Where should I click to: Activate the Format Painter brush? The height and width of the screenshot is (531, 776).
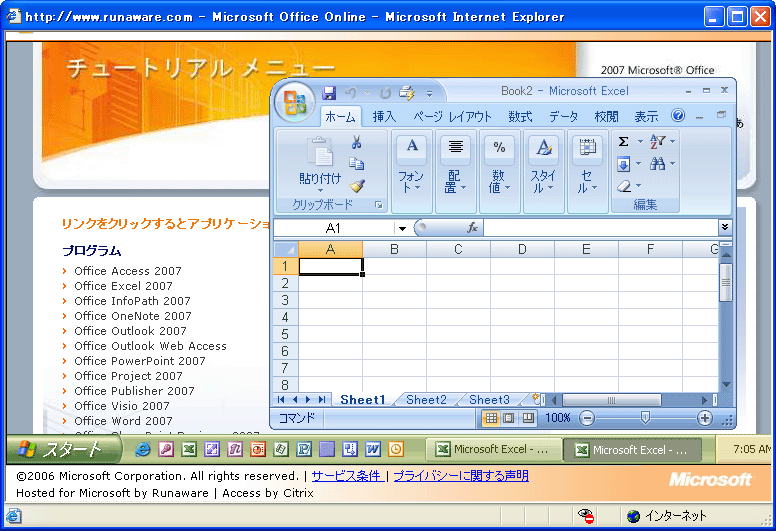(x=356, y=186)
